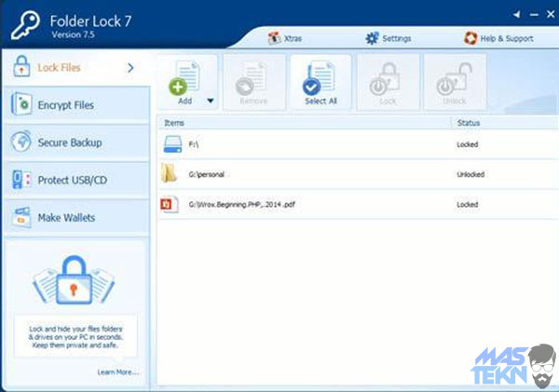
Task: Click the Unlock toolbar button
Action: point(455,83)
